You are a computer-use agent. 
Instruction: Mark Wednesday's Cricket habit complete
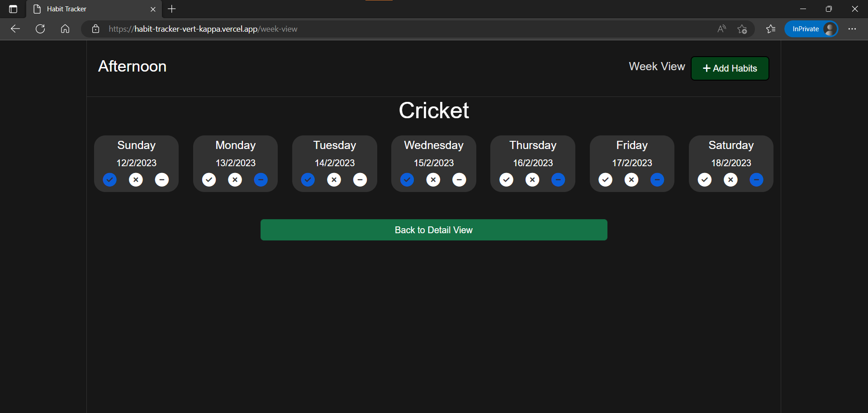coord(407,180)
